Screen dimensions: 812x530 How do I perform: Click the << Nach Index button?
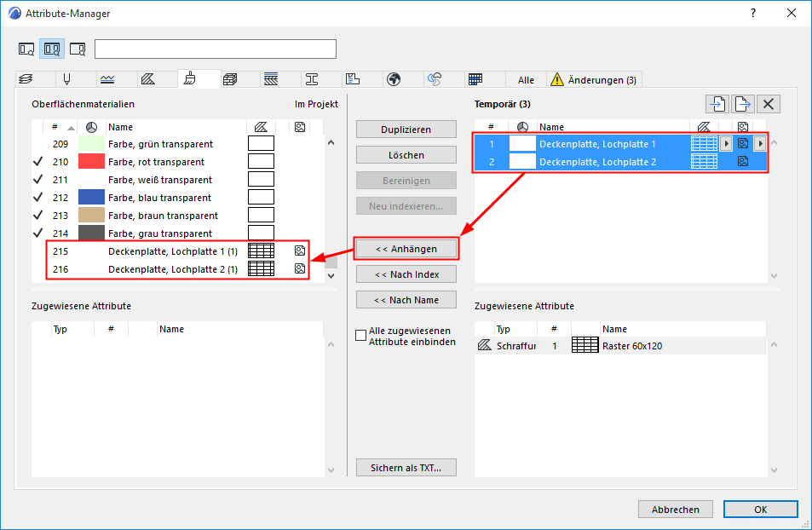tap(406, 274)
